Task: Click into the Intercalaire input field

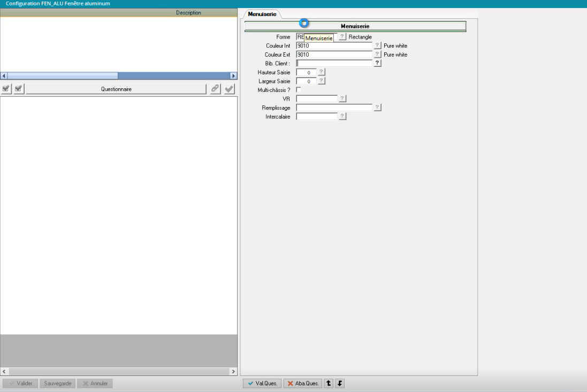Action: tap(317, 117)
